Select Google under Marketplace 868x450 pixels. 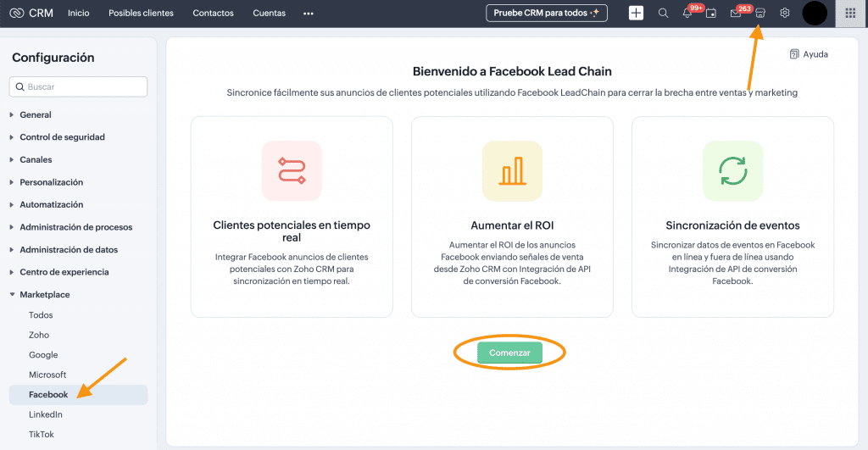[x=43, y=355]
